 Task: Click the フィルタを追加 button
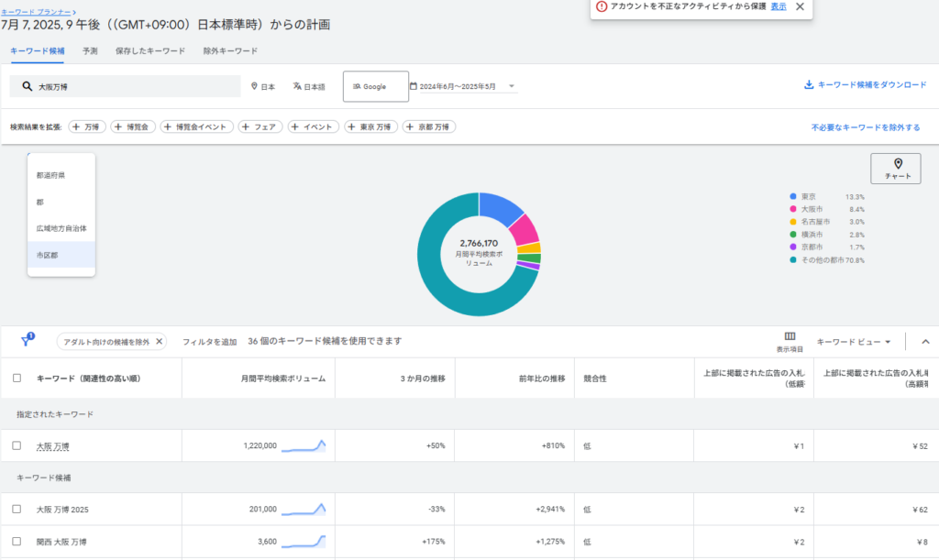coord(209,342)
